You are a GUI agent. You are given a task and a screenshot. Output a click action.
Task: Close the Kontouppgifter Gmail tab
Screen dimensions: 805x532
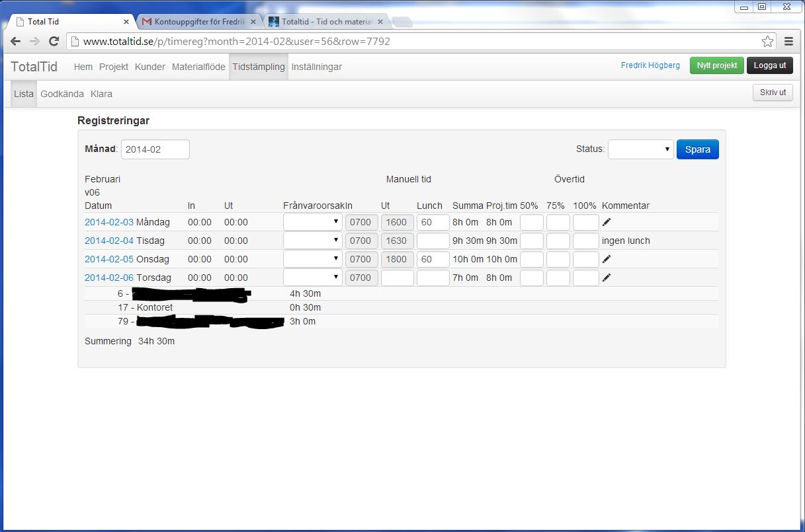pyautogui.click(x=253, y=22)
